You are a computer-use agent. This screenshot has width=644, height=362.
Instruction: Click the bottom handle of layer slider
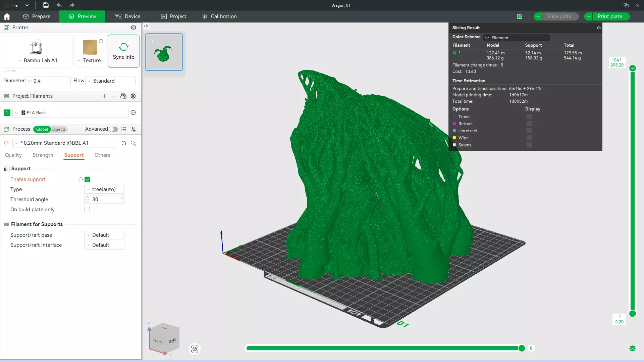(x=633, y=314)
